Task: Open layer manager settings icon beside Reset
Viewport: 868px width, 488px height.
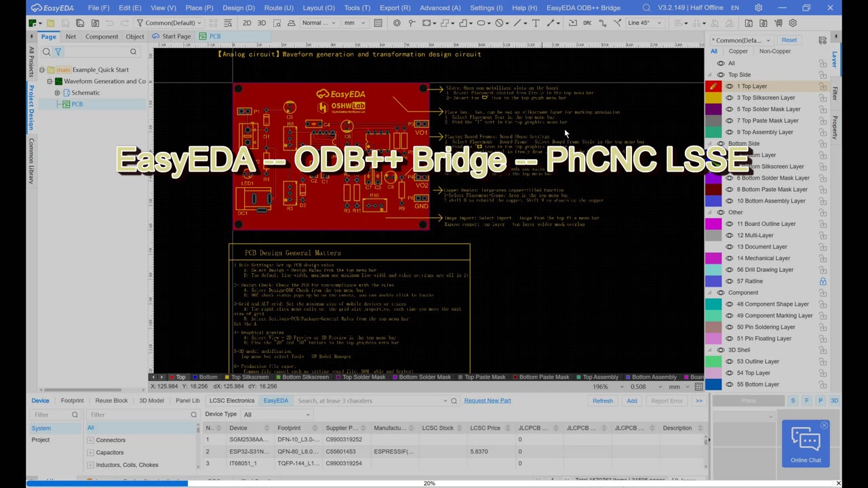Action: tap(823, 40)
